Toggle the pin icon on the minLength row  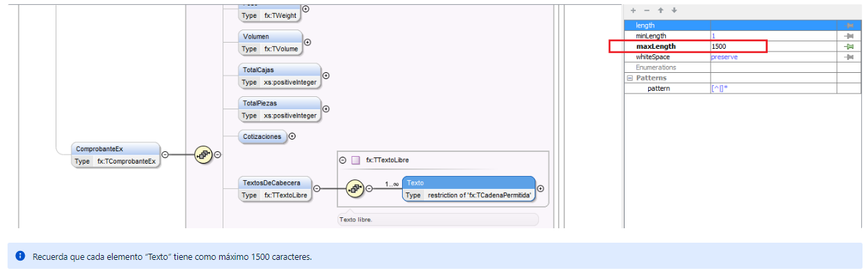pos(849,36)
